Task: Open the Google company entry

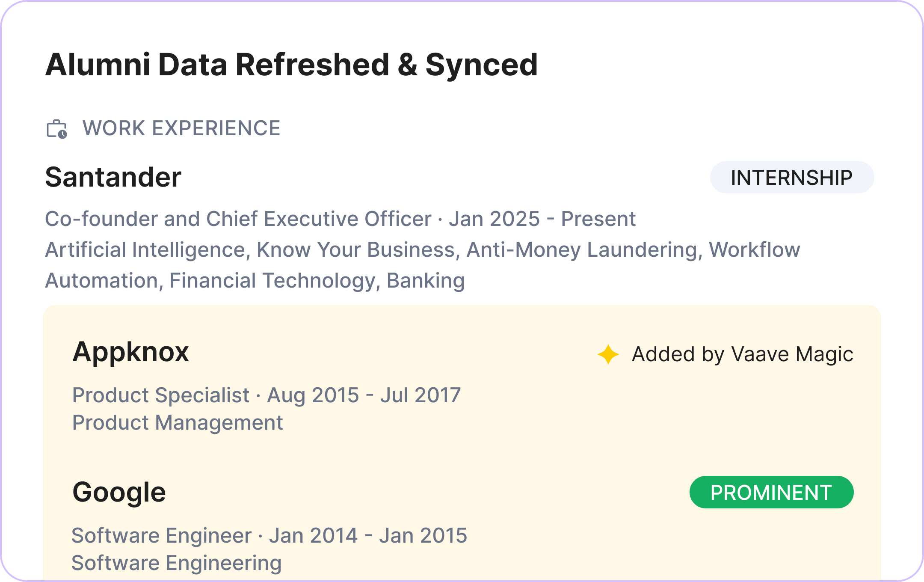Action: [x=119, y=492]
